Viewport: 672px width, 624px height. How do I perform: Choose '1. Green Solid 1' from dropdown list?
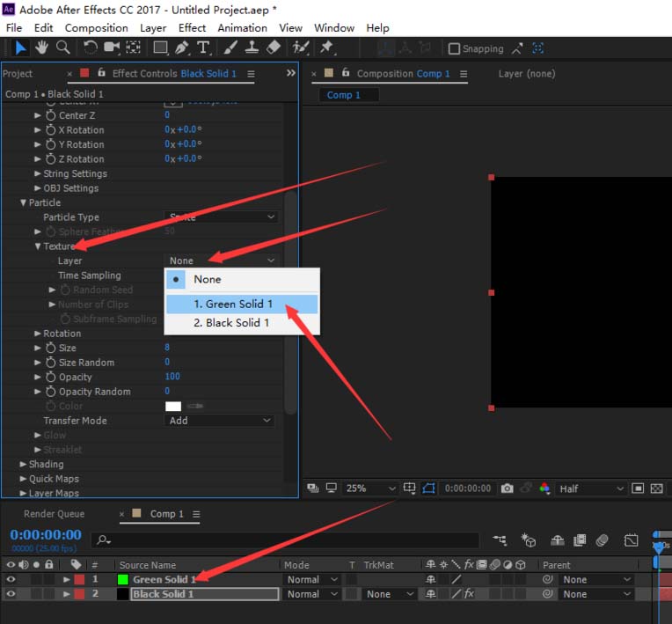(x=233, y=304)
